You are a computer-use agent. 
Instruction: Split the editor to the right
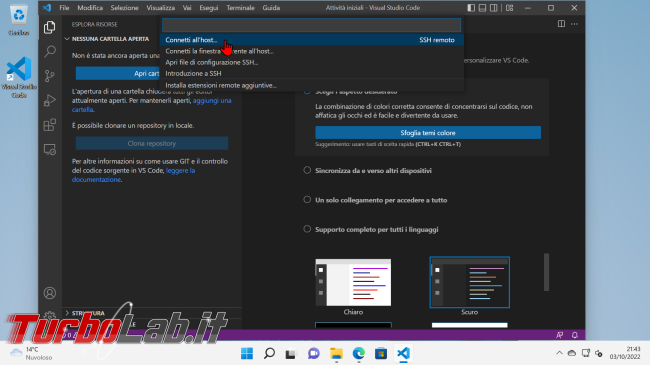[x=561, y=24]
